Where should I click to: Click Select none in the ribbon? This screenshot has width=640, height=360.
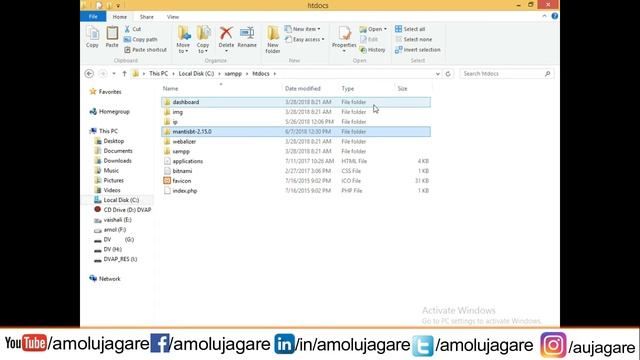pyautogui.click(x=413, y=39)
